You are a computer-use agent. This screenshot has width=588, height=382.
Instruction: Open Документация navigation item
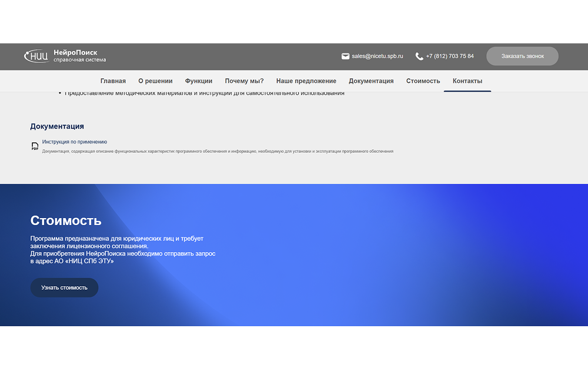tap(371, 81)
